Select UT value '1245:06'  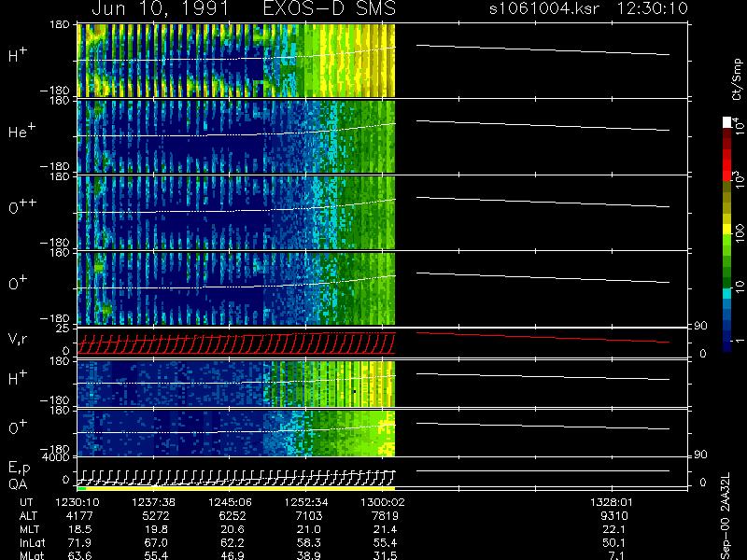pyautogui.click(x=230, y=502)
